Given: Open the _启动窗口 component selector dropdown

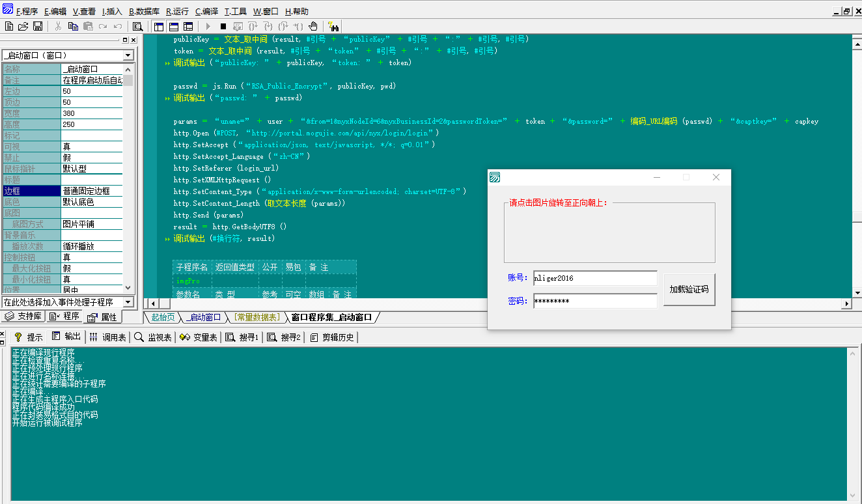Looking at the screenshot, I should click(128, 55).
